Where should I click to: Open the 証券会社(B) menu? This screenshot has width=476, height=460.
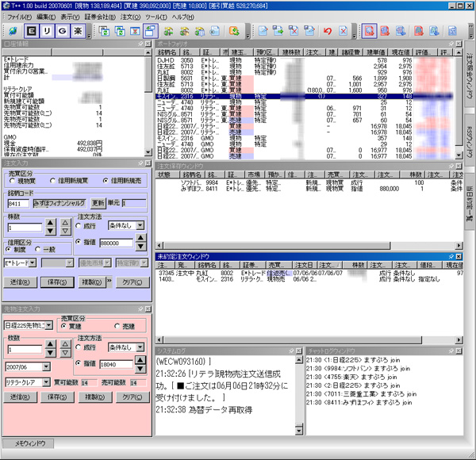(100, 17)
